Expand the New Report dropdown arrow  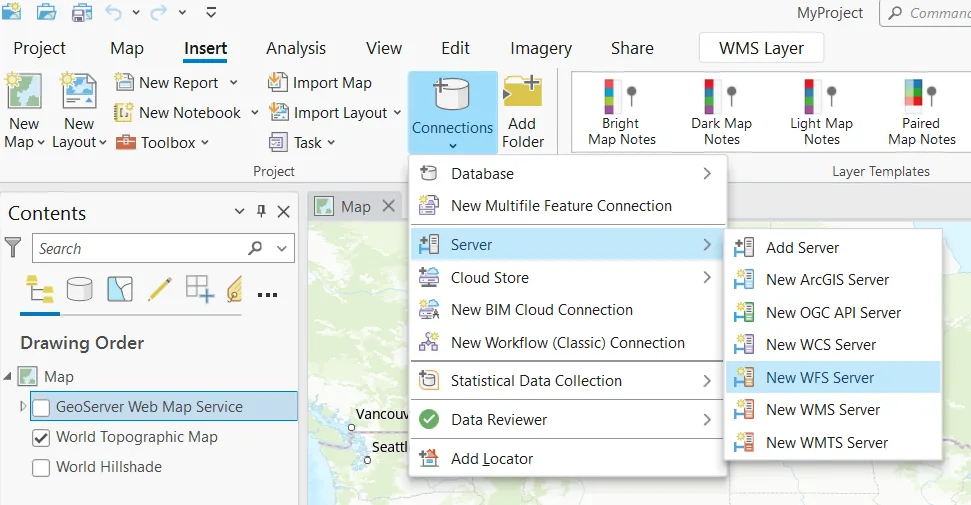pyautogui.click(x=233, y=82)
